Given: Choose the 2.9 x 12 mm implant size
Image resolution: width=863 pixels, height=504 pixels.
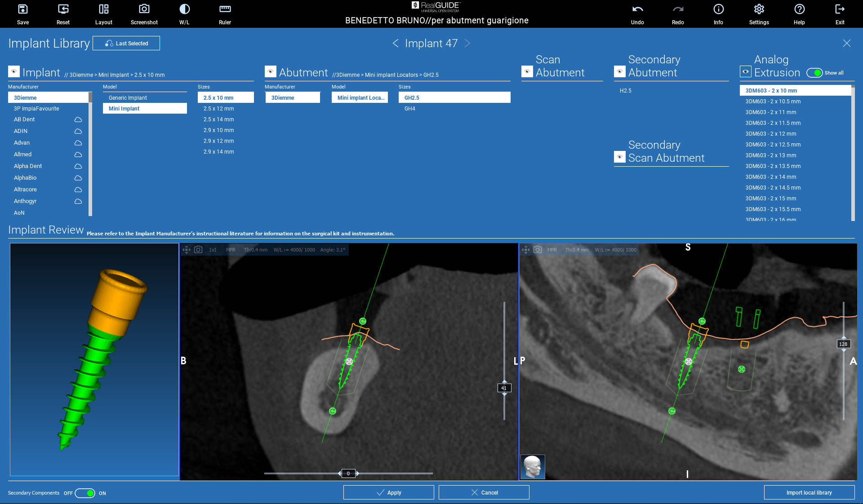Looking at the screenshot, I should tap(218, 141).
